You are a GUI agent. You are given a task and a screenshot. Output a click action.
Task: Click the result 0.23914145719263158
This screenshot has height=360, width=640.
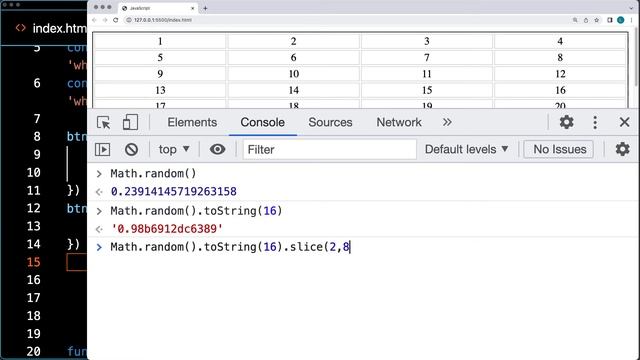[174, 191]
